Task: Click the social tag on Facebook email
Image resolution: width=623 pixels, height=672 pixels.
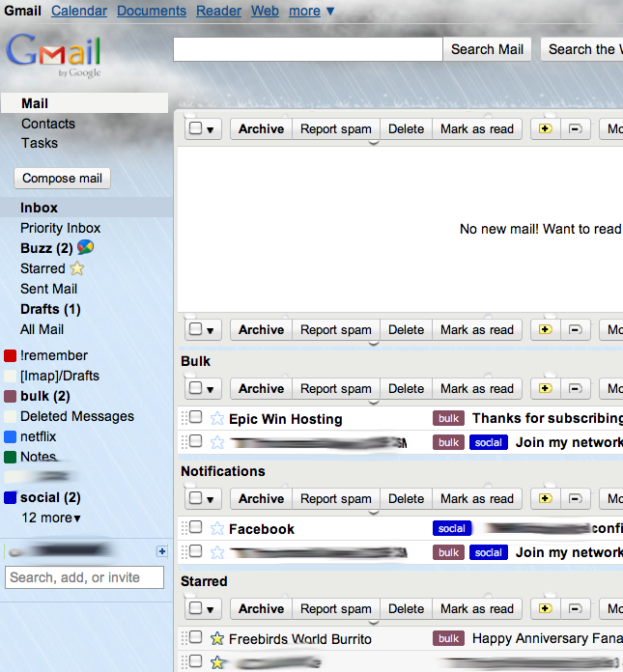Action: (452, 528)
